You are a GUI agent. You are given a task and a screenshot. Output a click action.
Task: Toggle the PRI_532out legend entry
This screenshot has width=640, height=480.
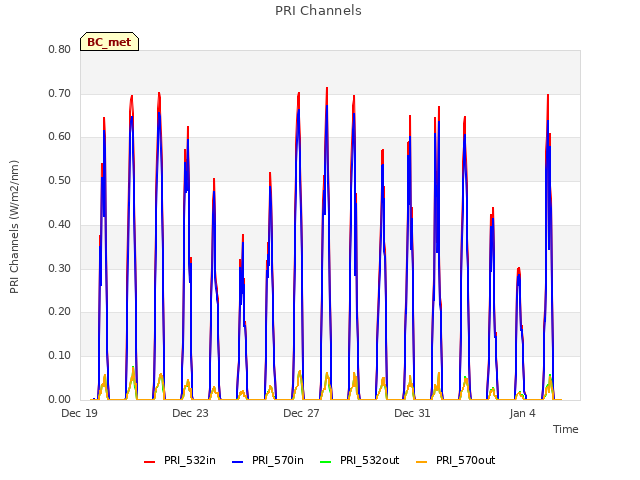point(360,460)
